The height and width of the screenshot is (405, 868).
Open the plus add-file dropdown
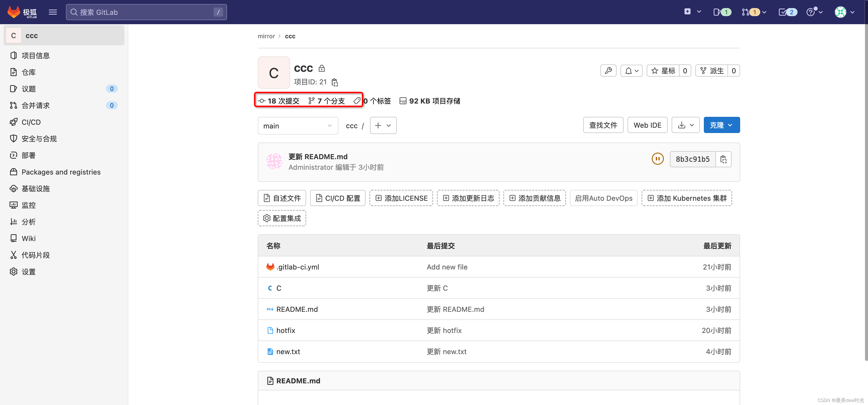point(383,125)
